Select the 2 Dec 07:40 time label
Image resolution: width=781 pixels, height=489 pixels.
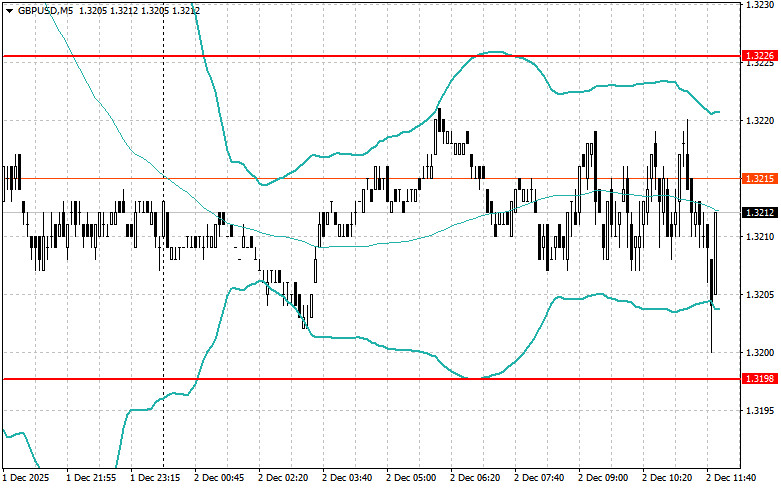[539, 478]
